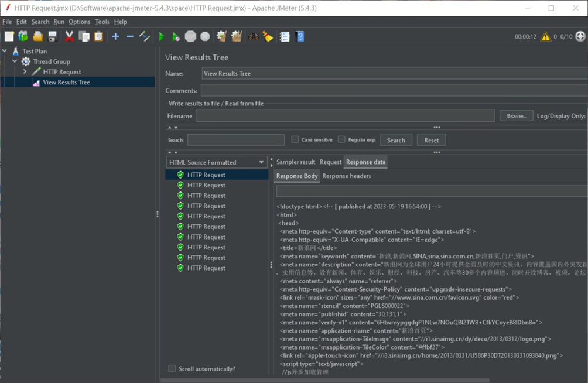Open the Edit menu
The height and width of the screenshot is (383, 588).
click(x=21, y=22)
